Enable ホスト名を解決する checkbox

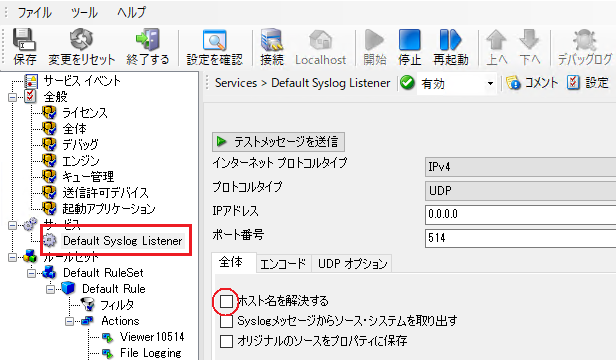pos(226,301)
